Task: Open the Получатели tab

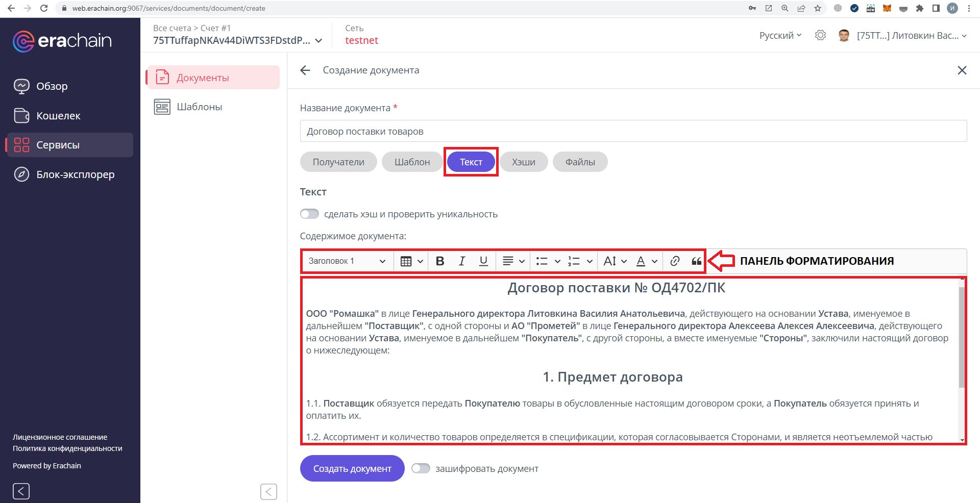Action: (x=338, y=162)
